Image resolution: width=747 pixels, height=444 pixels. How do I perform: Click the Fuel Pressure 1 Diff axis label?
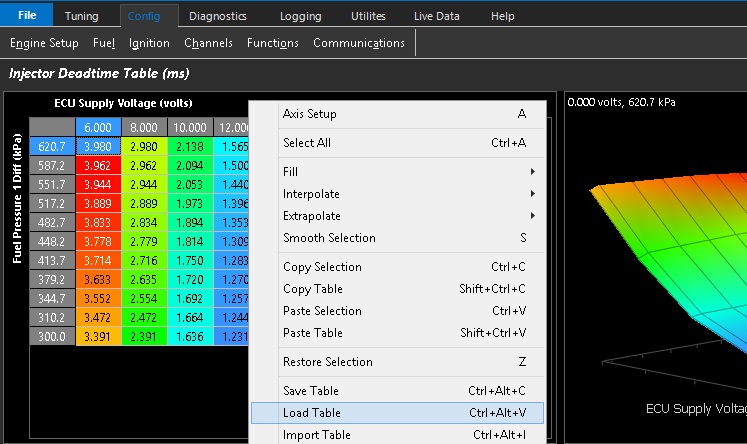point(17,198)
